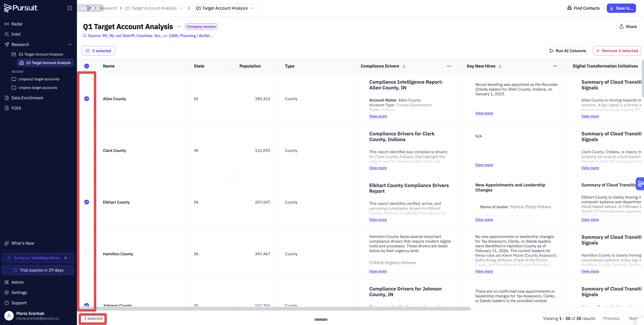Viewport: 644px width, 325px height.
Task: Select the Clark County row checkbox
Action: (x=87, y=151)
